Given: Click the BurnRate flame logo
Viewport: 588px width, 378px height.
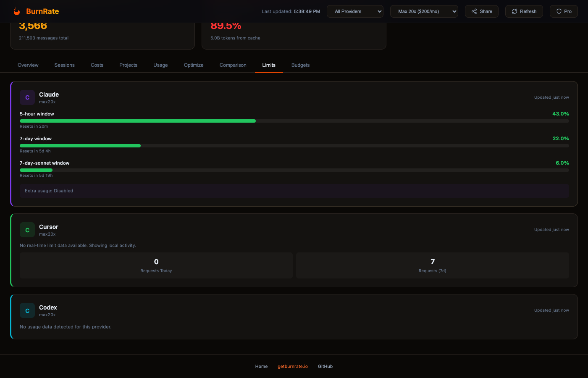Looking at the screenshot, I should [17, 11].
